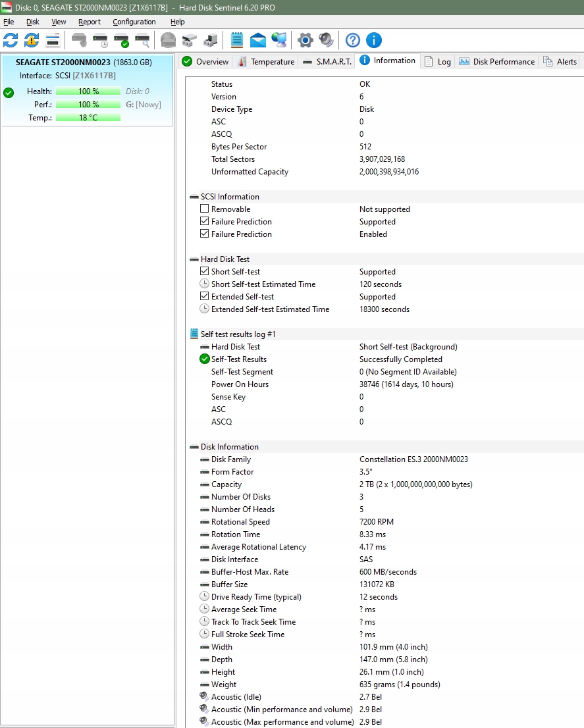Click the clock icon beside Short Self-test Estimated Time
The image size is (584, 728).
tap(204, 284)
